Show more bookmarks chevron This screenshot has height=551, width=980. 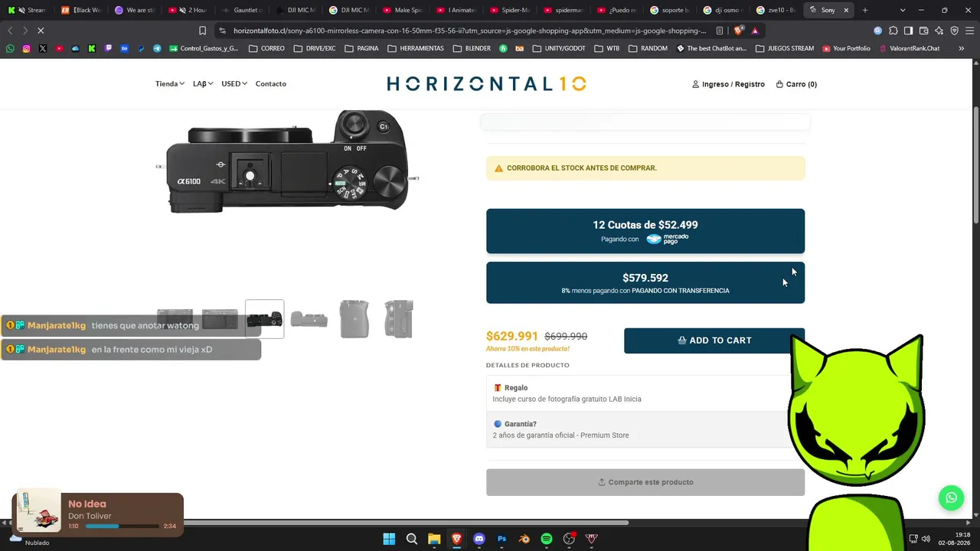point(961,48)
